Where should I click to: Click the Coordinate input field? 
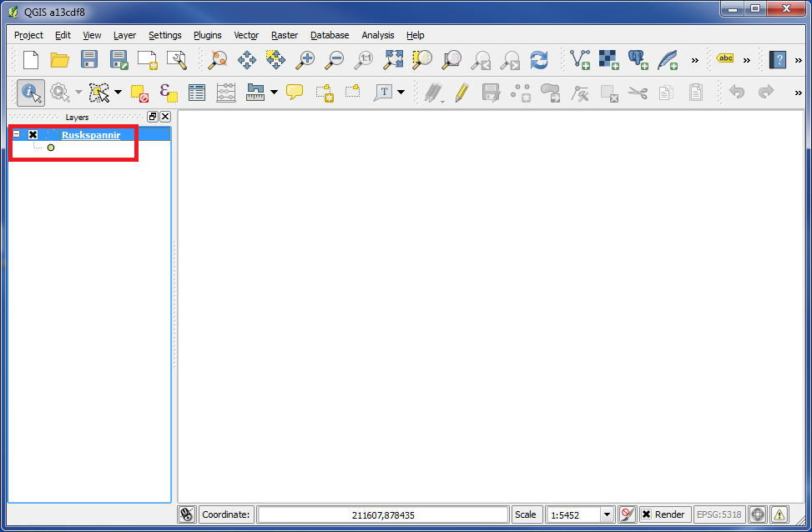(383, 515)
